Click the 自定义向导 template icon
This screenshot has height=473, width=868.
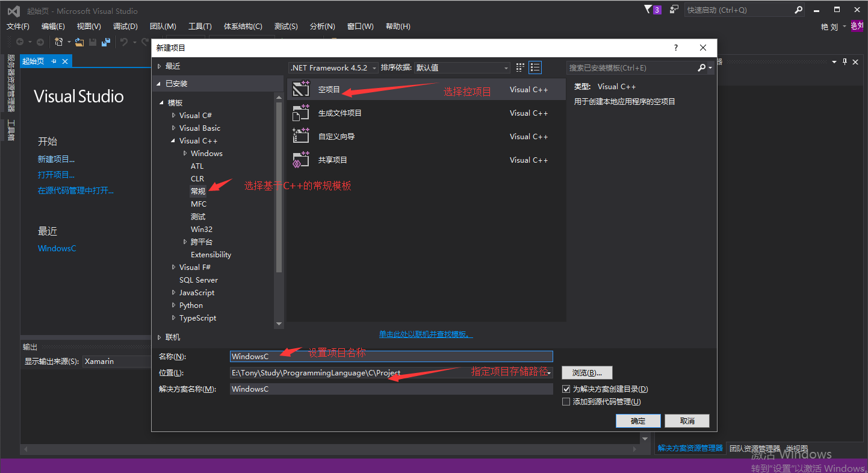301,136
